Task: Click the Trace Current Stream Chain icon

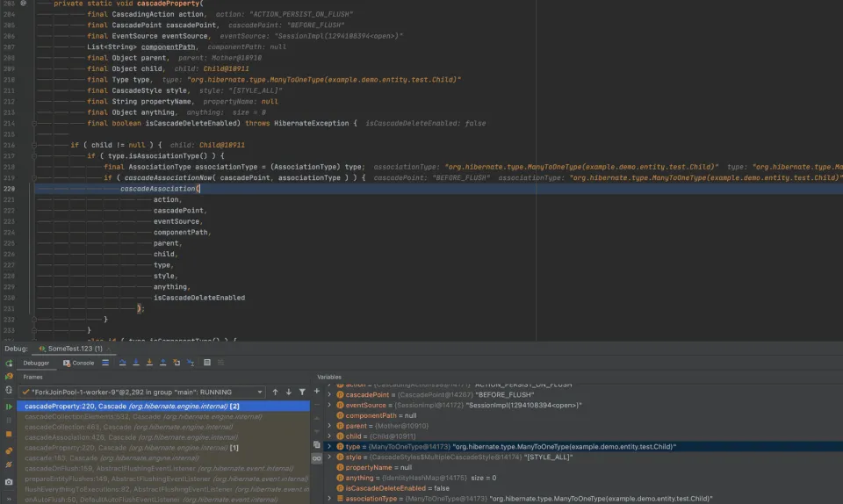Action: [220, 363]
